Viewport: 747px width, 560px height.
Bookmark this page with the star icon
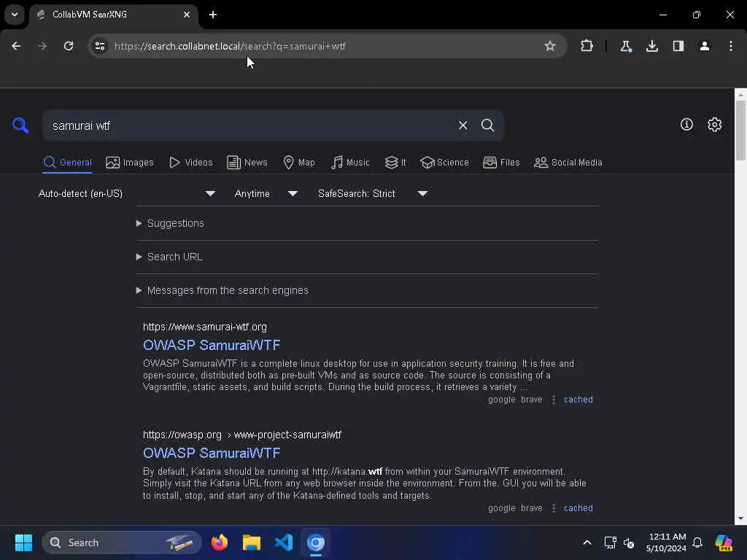tap(550, 46)
